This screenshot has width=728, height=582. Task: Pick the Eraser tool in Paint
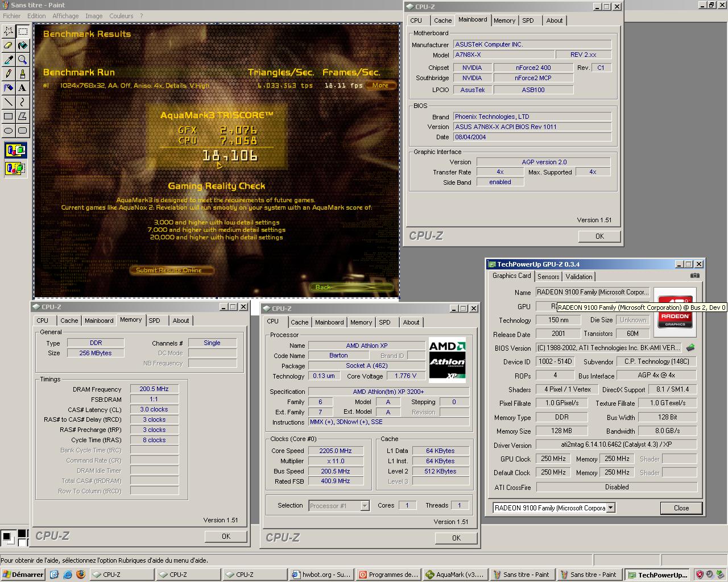point(9,45)
